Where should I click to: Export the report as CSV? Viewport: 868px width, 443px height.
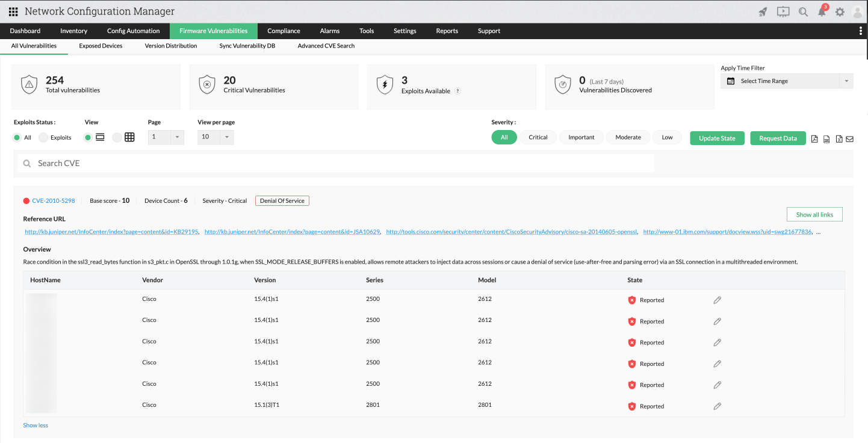click(826, 139)
